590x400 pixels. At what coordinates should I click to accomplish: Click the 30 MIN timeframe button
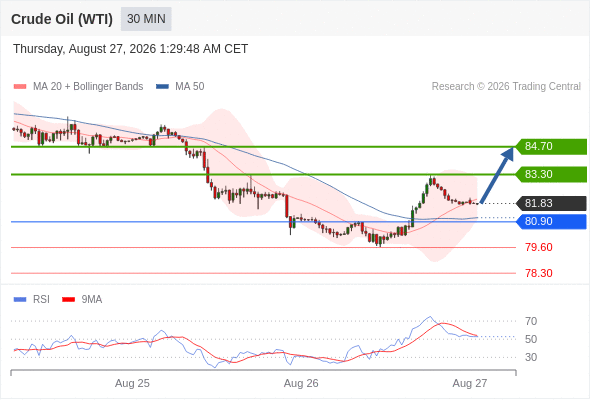coord(146,19)
